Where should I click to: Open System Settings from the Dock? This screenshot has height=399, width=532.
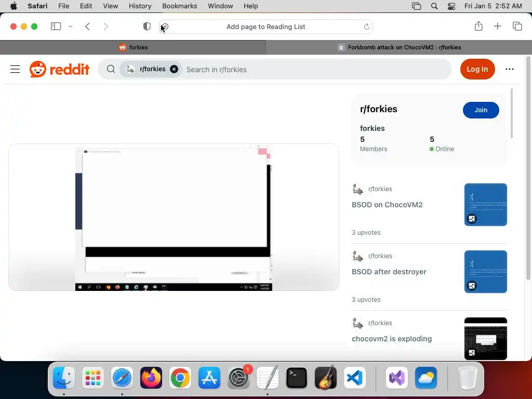click(238, 378)
